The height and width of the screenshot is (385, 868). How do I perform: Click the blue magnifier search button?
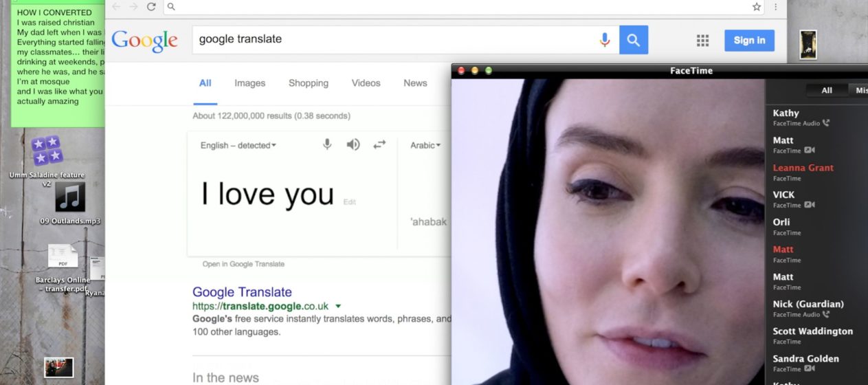[634, 40]
